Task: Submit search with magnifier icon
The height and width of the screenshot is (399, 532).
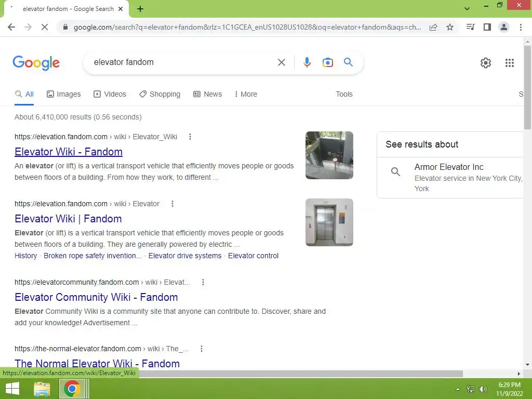Action: [348, 62]
